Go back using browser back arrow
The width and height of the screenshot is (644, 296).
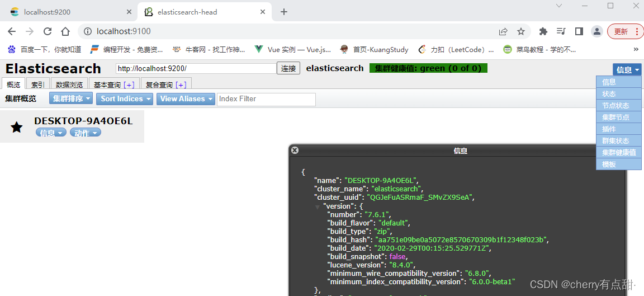pyautogui.click(x=12, y=32)
